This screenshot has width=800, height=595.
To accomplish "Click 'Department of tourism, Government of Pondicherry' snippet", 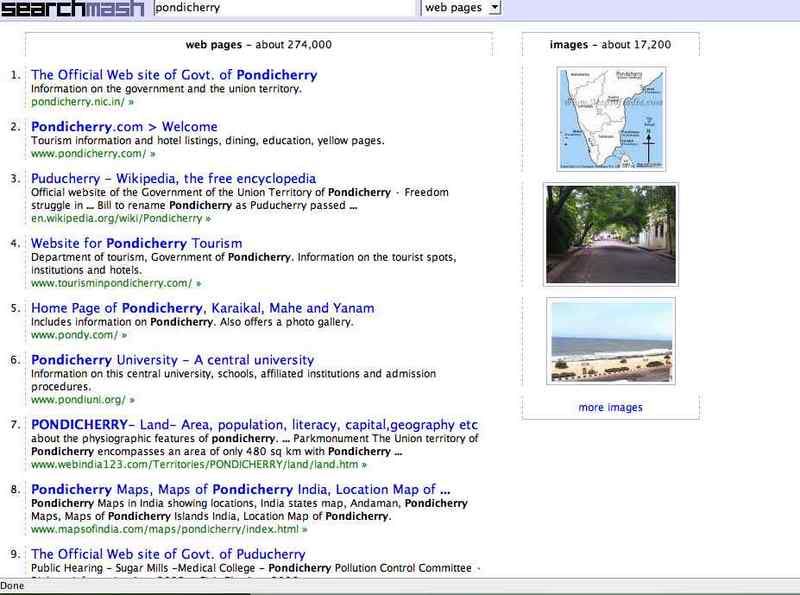I will coord(243,264).
